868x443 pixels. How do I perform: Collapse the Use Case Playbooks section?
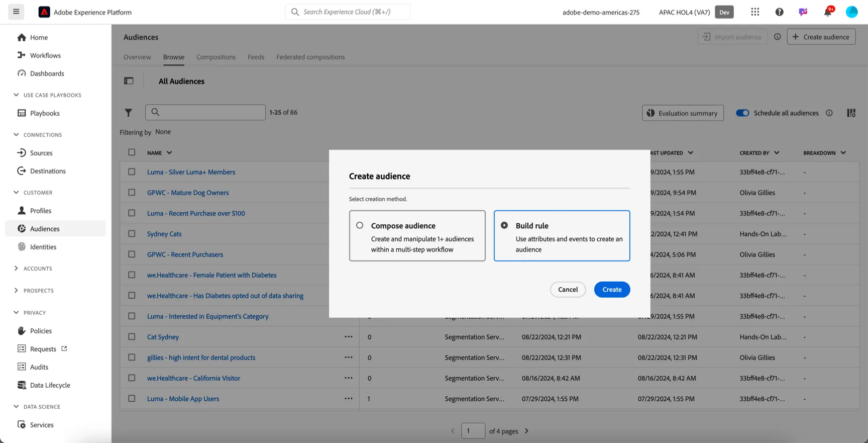(16, 95)
